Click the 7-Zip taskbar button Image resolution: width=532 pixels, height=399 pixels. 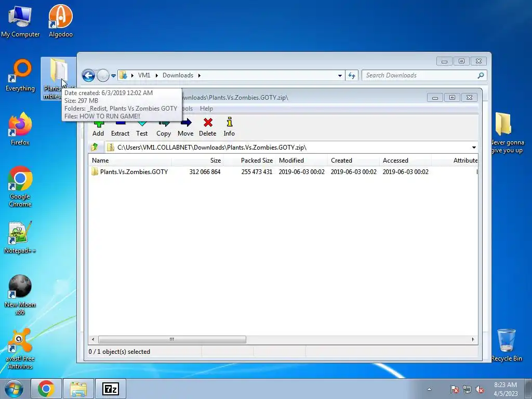(x=111, y=389)
